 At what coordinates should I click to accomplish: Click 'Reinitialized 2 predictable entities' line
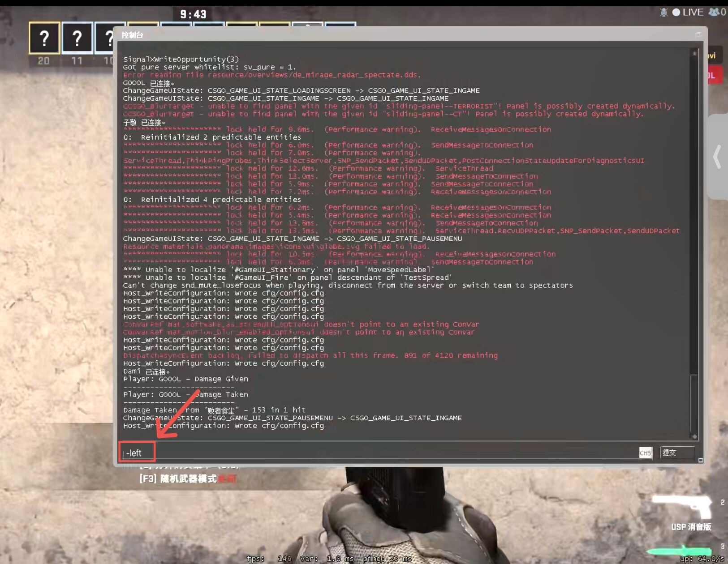click(212, 137)
